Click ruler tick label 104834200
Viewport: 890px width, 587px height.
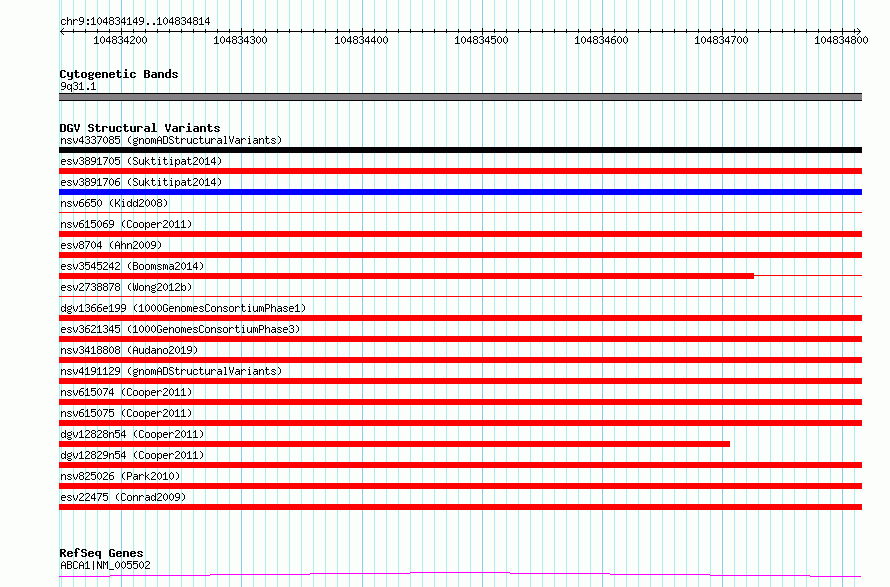coord(120,40)
